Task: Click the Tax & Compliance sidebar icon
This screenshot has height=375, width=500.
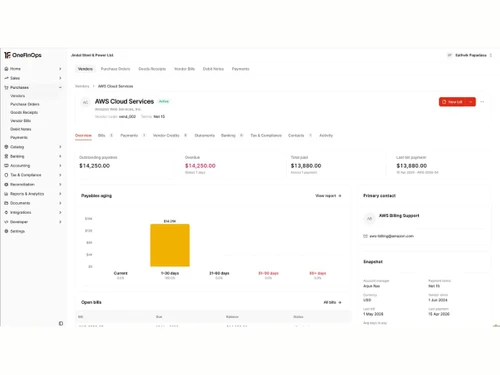Action: pyautogui.click(x=6, y=175)
